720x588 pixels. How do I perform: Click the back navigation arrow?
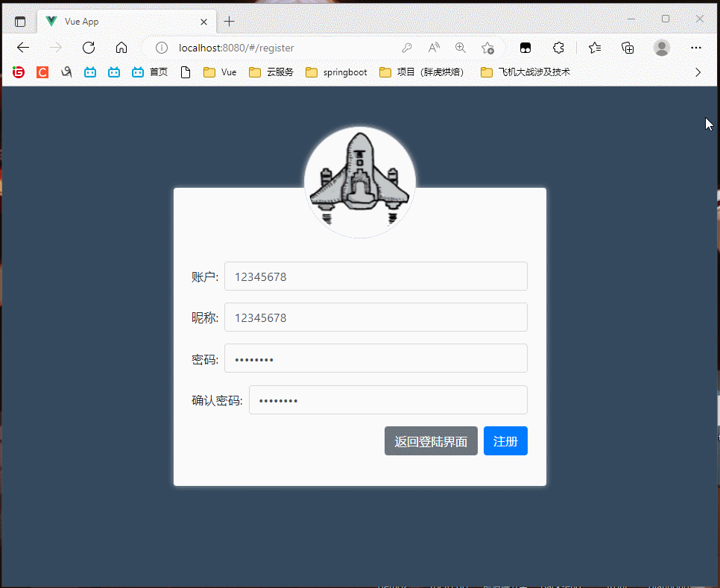pyautogui.click(x=23, y=48)
